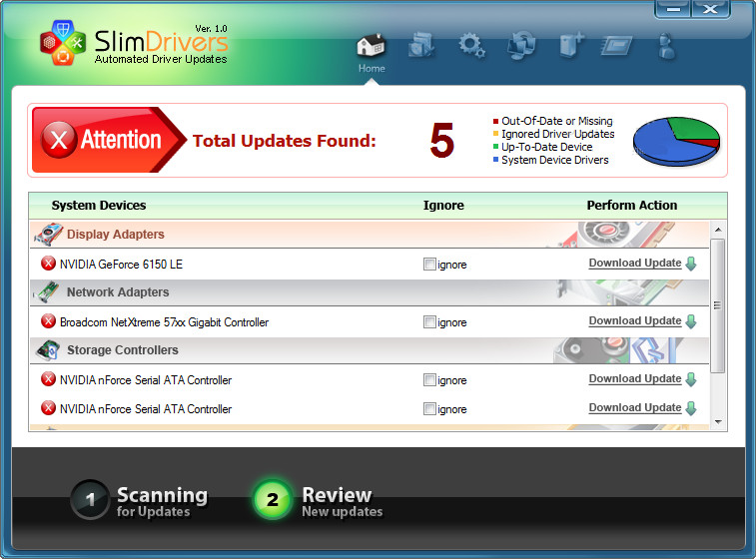Download Update for upper nForce Serial ATA Controller
The width and height of the screenshot is (756, 559).
(635, 378)
